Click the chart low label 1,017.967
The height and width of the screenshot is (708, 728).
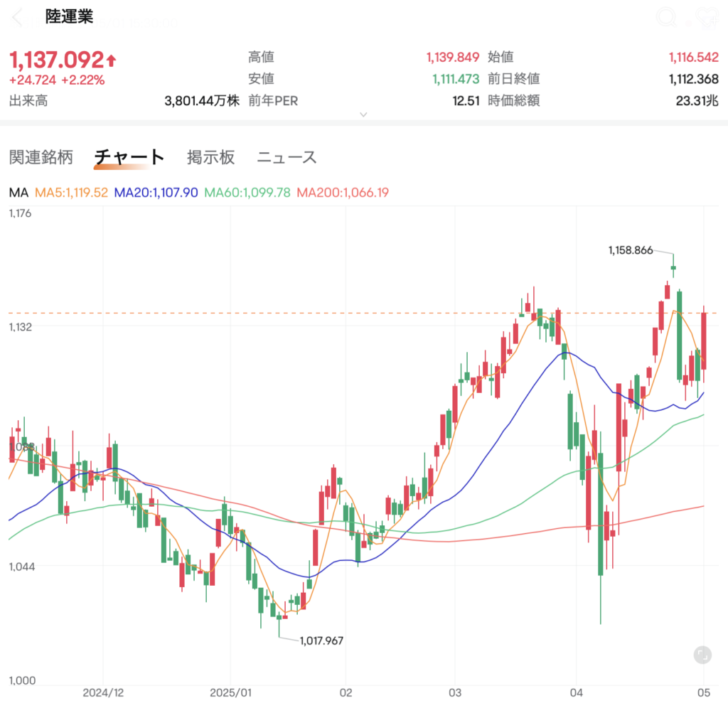[321, 640]
